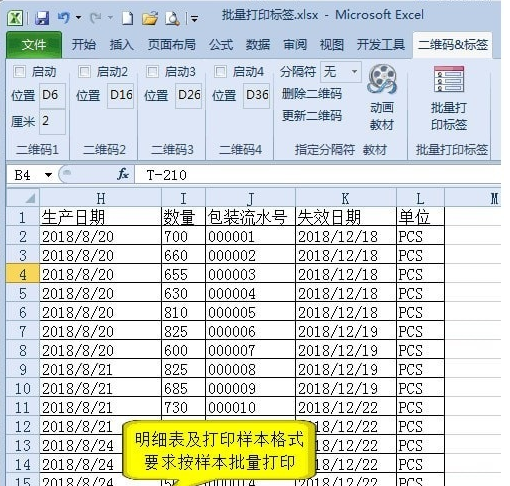Click the 位置 field showing D6
This screenshot has height=486, width=510.
[52, 95]
